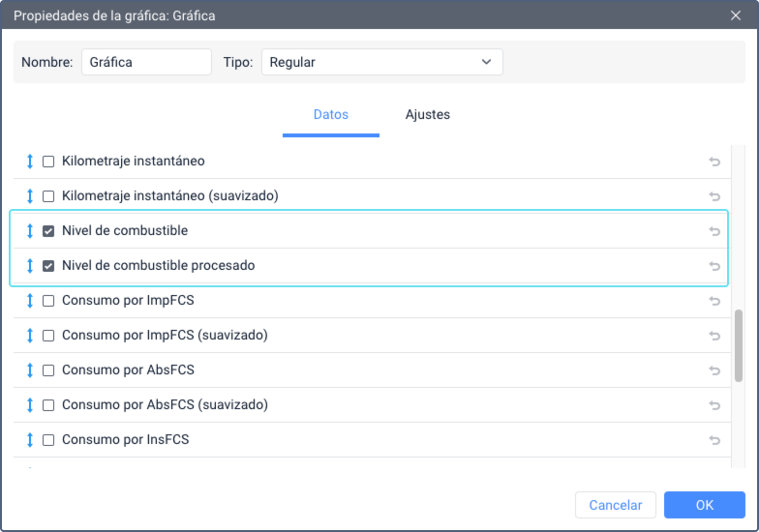Reset the Consumo por InsFCS row
The height and width of the screenshot is (532, 759).
pos(714,440)
